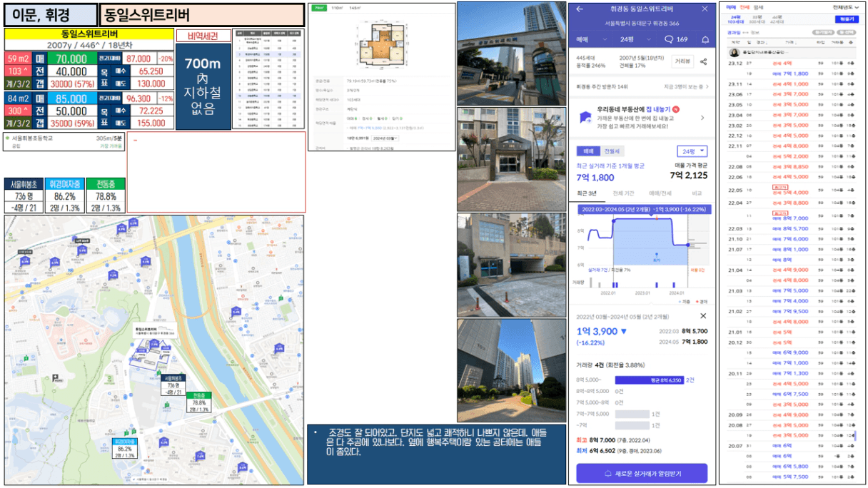Open the photo of the tower with autumn trees

[x=511, y=371]
